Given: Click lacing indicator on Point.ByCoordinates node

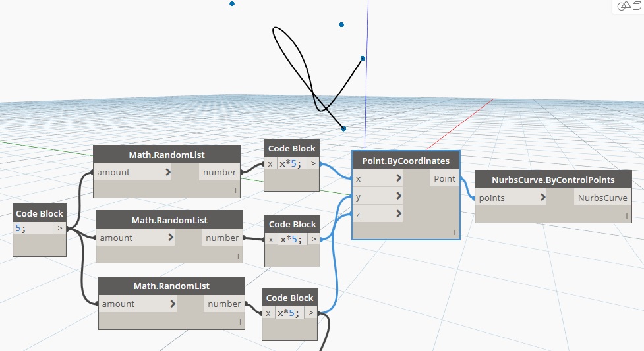Looking at the screenshot, I should pos(454,232).
